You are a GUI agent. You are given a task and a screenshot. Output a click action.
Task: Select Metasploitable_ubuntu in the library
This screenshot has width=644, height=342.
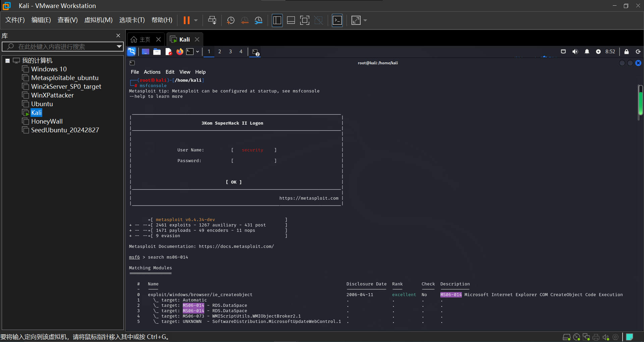click(65, 78)
